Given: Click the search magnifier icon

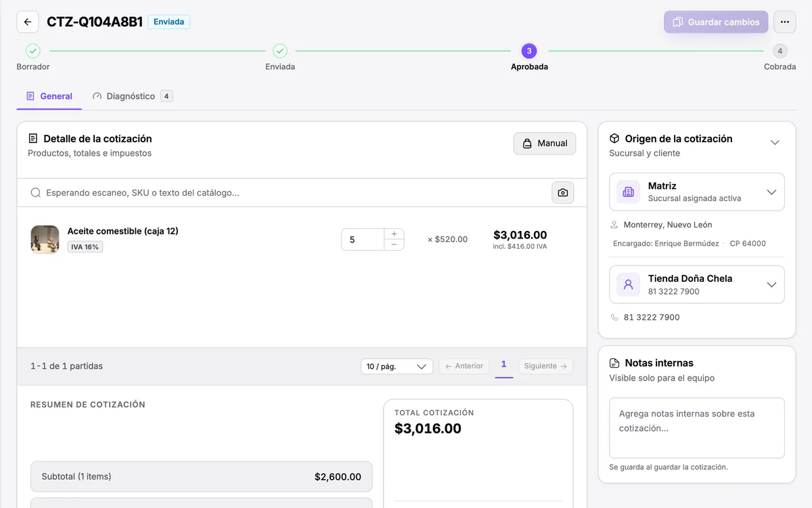Looking at the screenshot, I should point(36,193).
